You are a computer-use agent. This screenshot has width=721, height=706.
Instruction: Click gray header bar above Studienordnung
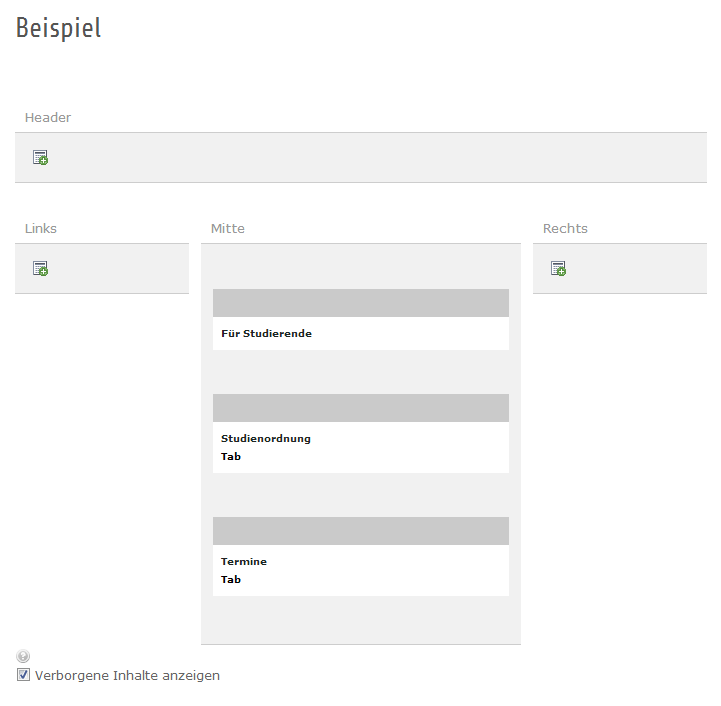point(360,408)
